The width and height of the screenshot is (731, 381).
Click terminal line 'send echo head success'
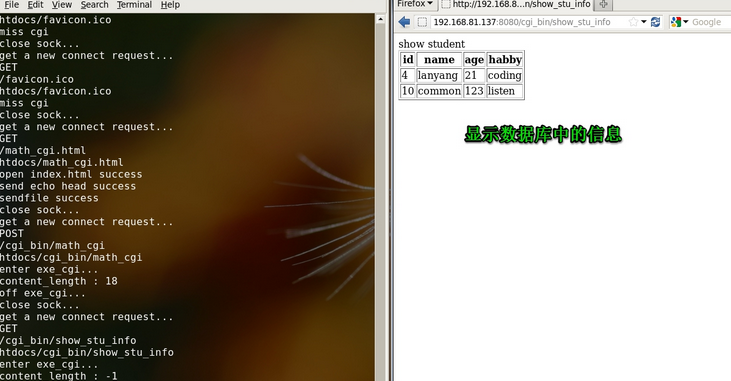pos(68,186)
